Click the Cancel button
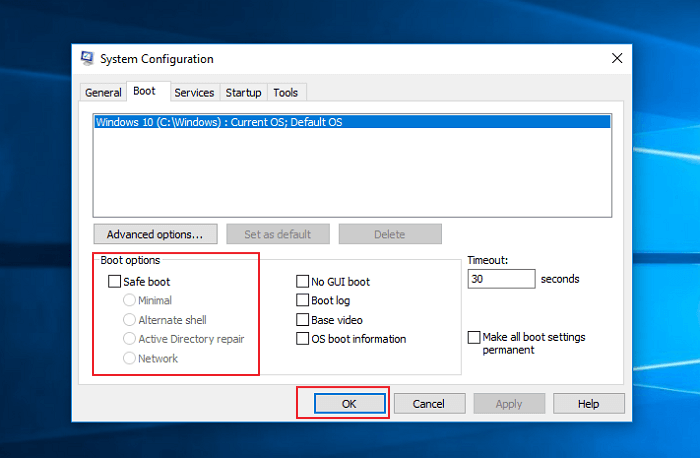 point(428,403)
